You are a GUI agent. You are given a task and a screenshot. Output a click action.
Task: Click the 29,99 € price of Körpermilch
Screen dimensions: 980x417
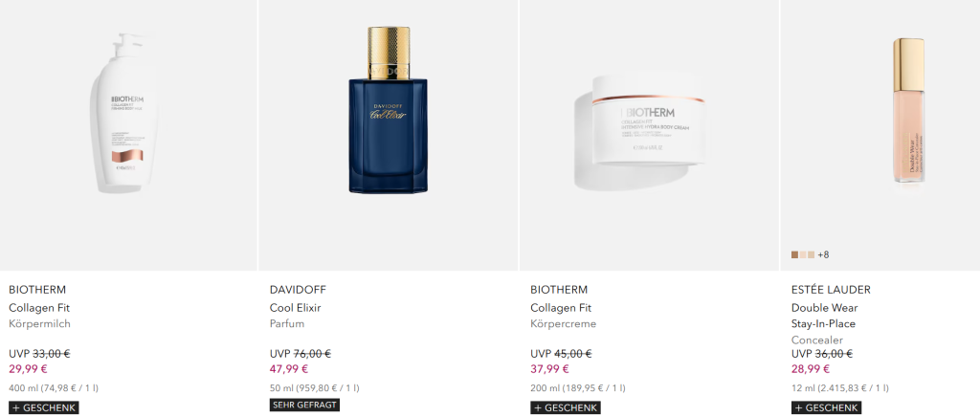point(28,369)
